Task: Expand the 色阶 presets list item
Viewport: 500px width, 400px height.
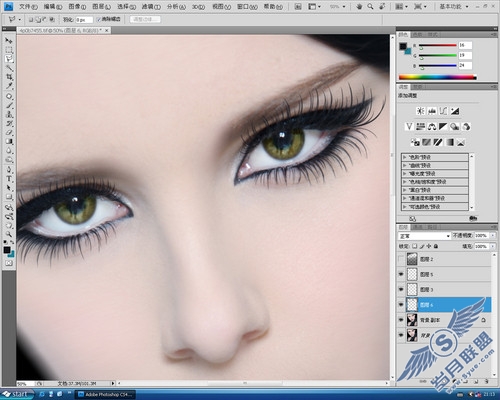Action: click(x=435, y=157)
